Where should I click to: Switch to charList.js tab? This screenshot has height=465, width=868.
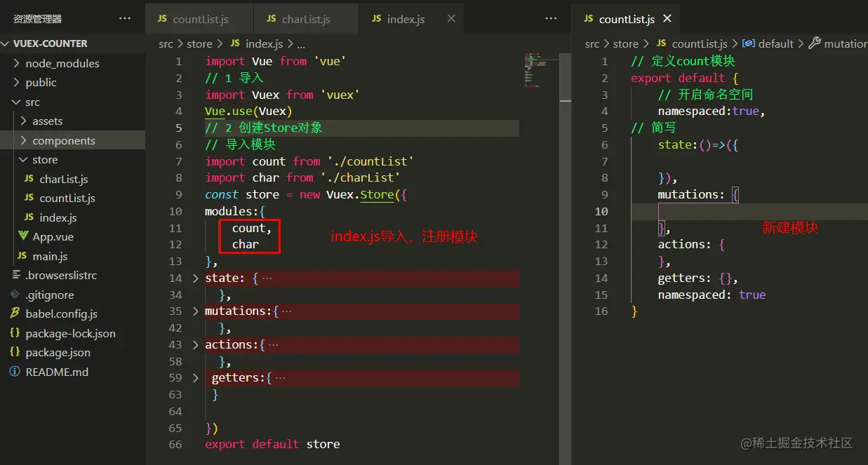tap(305, 19)
